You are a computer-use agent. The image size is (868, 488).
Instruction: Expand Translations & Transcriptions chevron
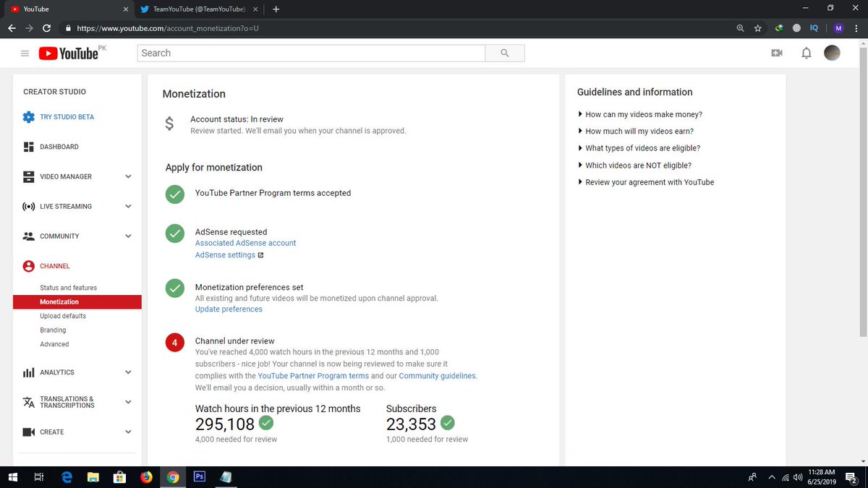click(x=128, y=402)
